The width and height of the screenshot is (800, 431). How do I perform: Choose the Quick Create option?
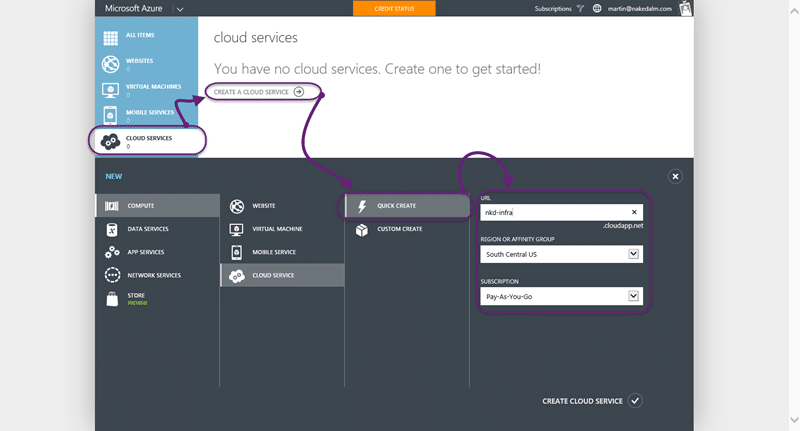407,206
